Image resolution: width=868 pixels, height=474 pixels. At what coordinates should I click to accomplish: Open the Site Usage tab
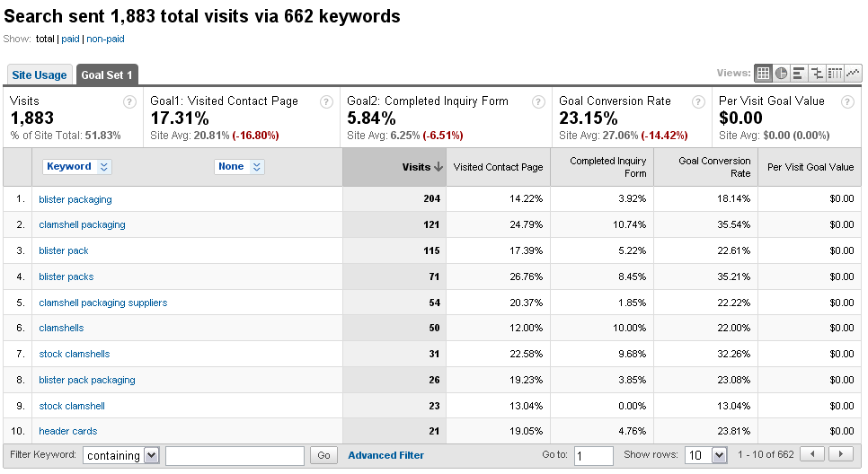(40, 75)
